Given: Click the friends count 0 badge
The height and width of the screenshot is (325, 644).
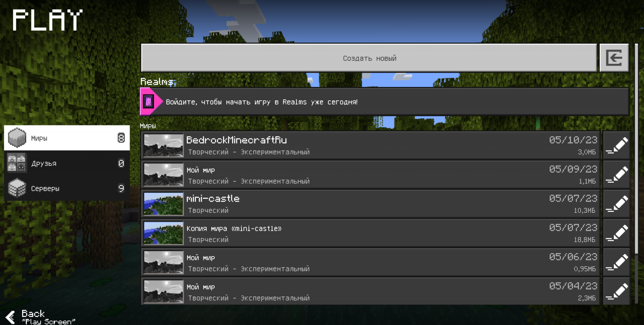Looking at the screenshot, I should (121, 163).
